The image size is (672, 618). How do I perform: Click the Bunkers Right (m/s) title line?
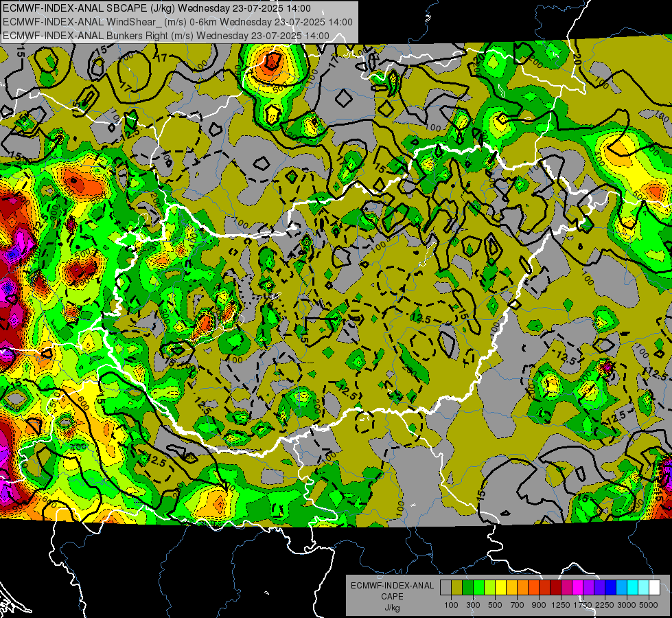click(166, 36)
